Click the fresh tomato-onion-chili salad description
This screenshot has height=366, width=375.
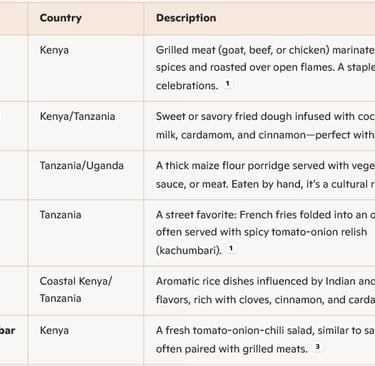point(265,340)
